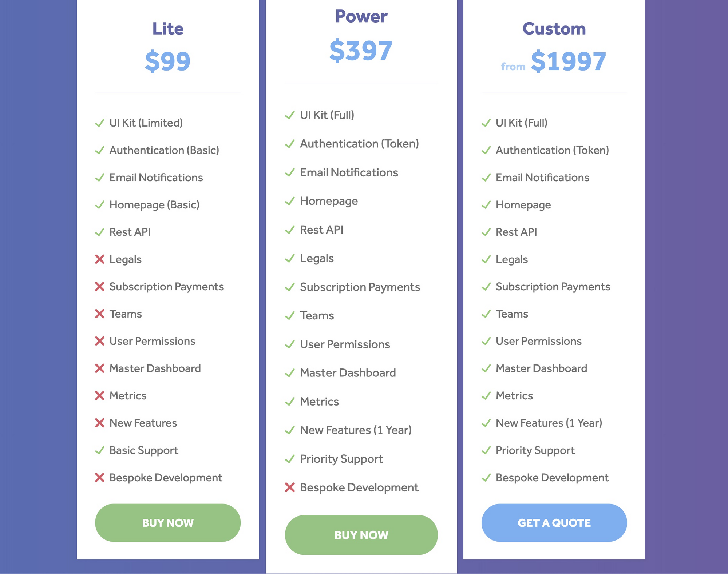Click the $397 price text

point(360,51)
